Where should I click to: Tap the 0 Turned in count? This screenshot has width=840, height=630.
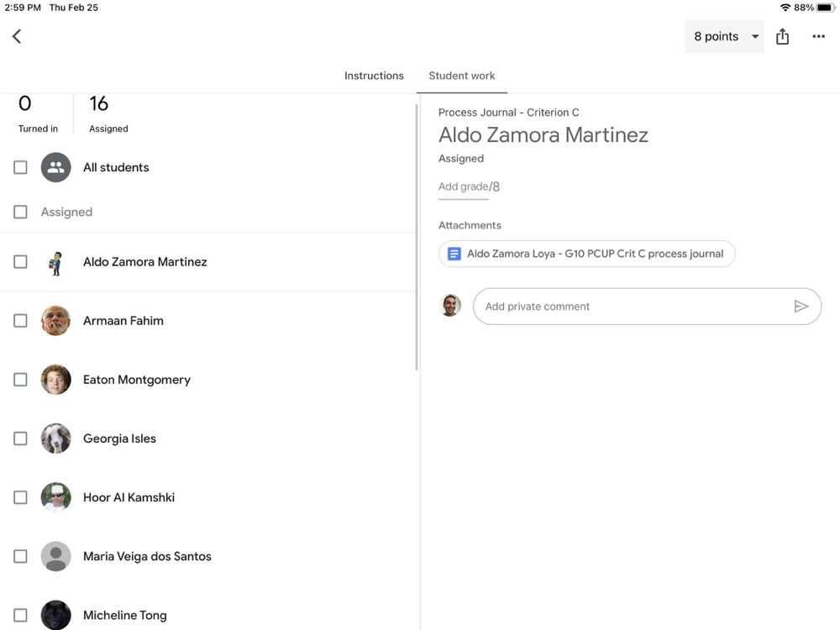[x=38, y=113]
